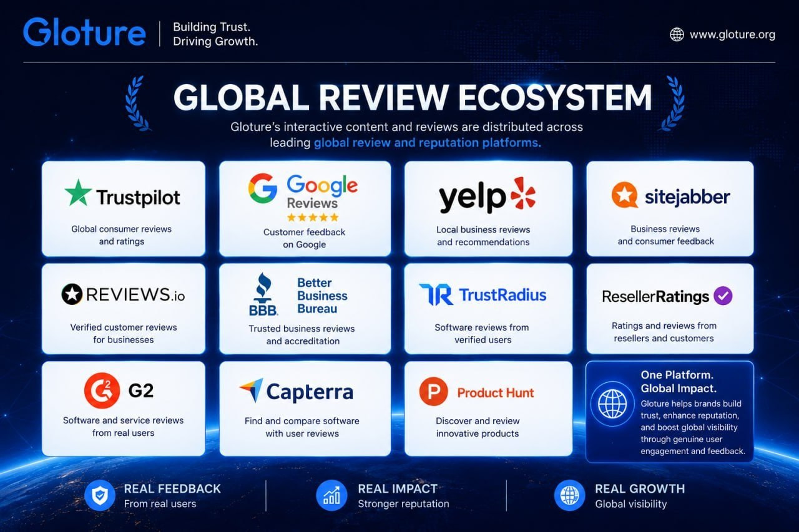799x532 pixels.
Task: Click the green Trustpilot star icon
Action: click(78, 193)
